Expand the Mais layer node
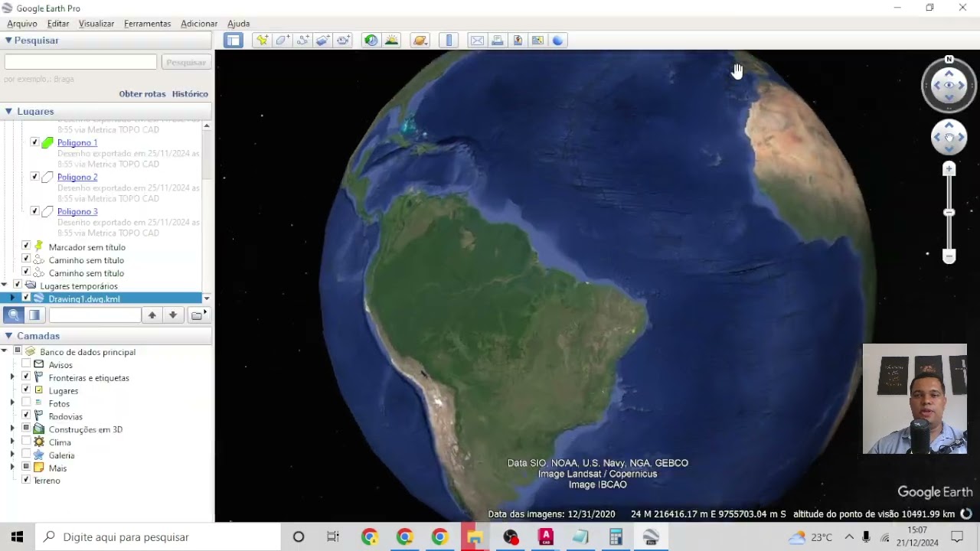Viewport: 980px width, 551px height. tap(12, 468)
